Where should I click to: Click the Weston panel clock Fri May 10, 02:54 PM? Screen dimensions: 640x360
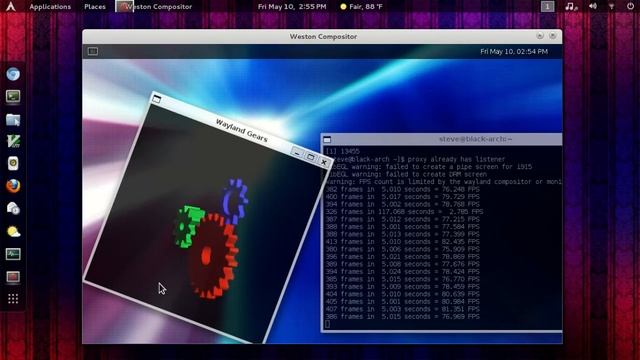[x=514, y=51]
